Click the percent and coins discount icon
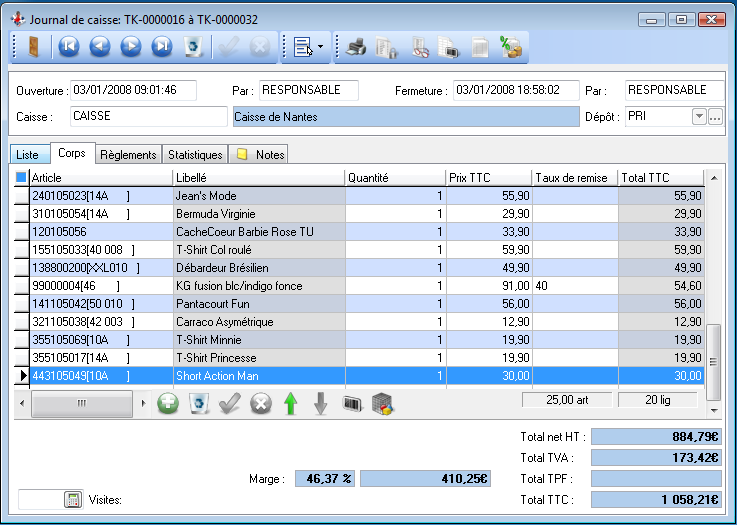This screenshot has height=525, width=737. pos(510,47)
